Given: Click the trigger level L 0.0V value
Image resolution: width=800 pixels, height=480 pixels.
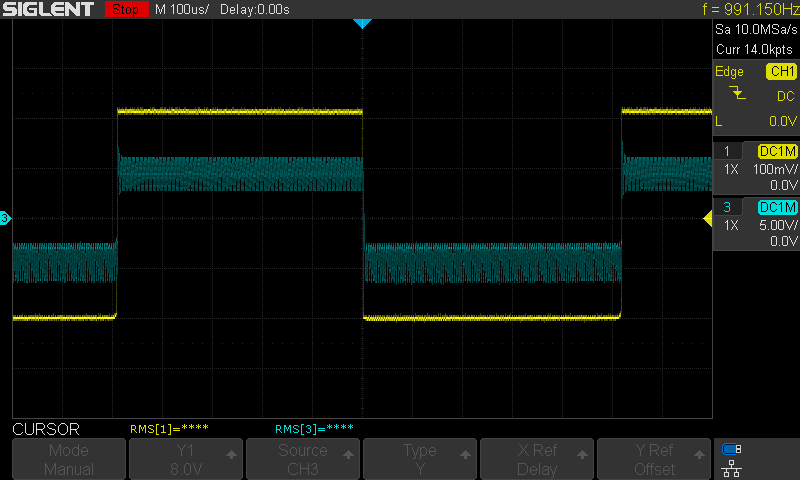Looking at the screenshot, I should [x=783, y=121].
